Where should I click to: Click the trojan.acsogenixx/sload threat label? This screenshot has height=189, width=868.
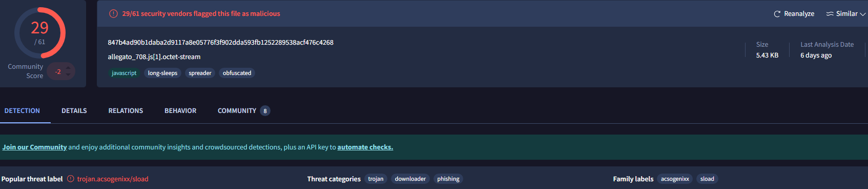click(113, 179)
